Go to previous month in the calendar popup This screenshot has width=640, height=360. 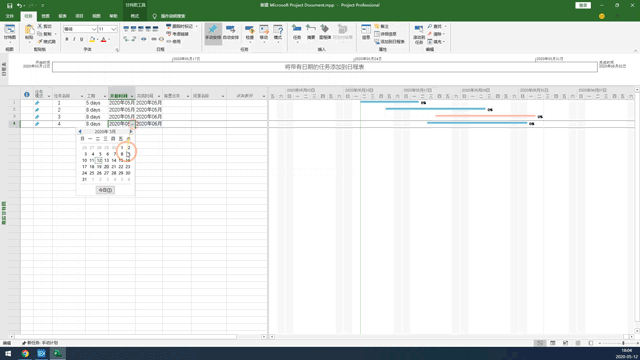(x=80, y=131)
